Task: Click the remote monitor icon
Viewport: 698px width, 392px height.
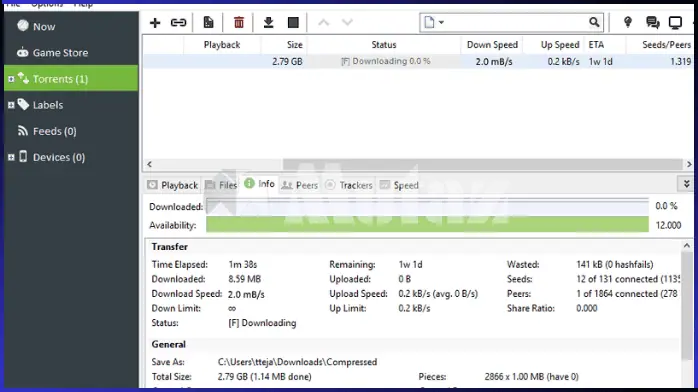Action: [675, 22]
